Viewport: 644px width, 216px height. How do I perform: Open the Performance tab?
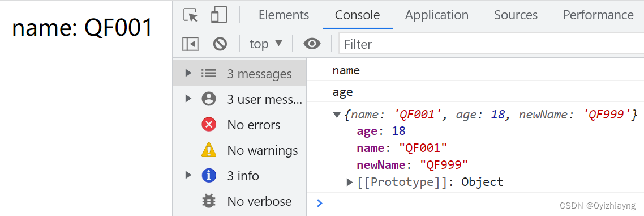tap(598, 15)
